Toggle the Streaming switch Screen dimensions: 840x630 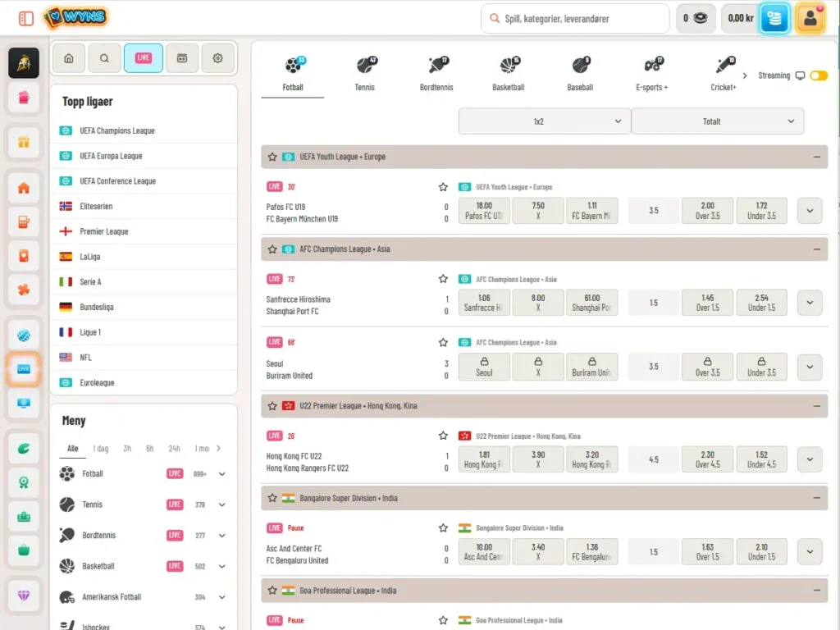(x=819, y=75)
